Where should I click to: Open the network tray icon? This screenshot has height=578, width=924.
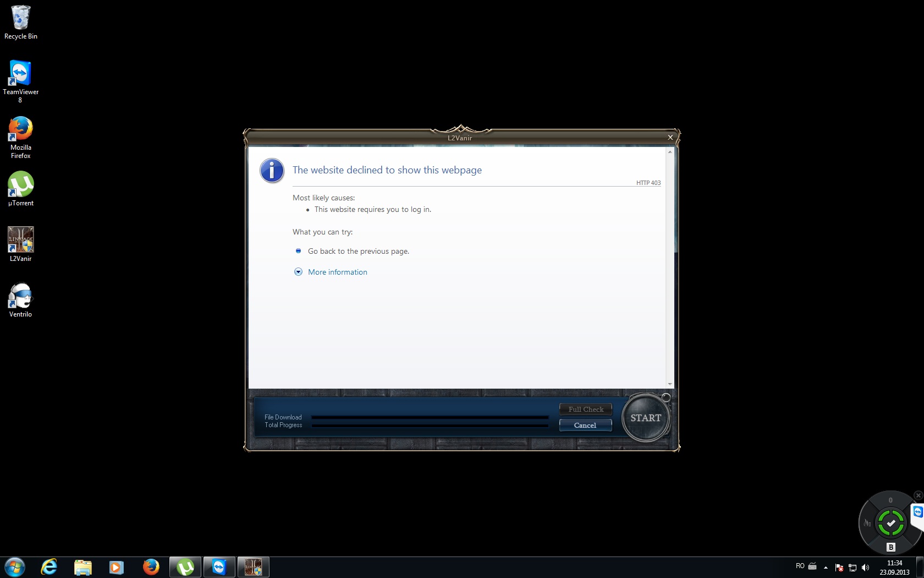[853, 568]
